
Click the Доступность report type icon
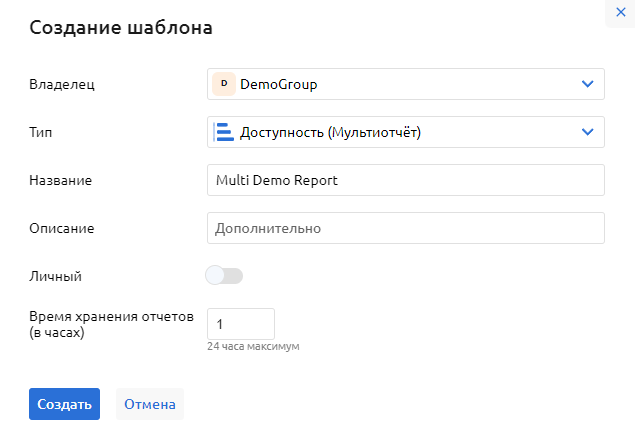tap(224, 132)
